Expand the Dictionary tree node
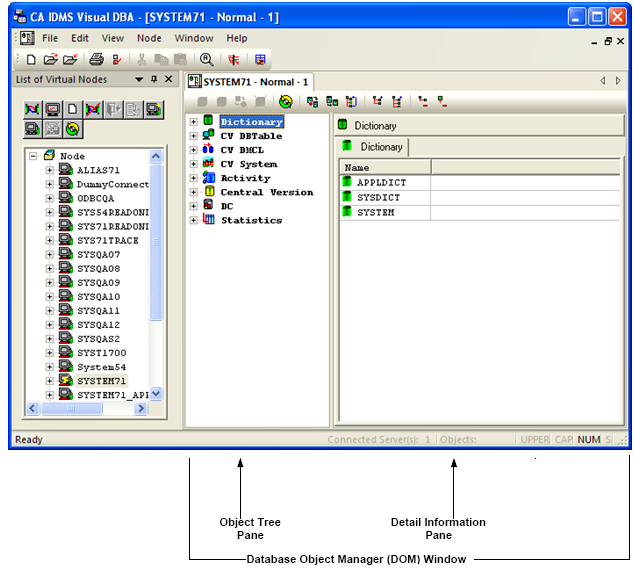The image size is (634, 568). (193, 122)
